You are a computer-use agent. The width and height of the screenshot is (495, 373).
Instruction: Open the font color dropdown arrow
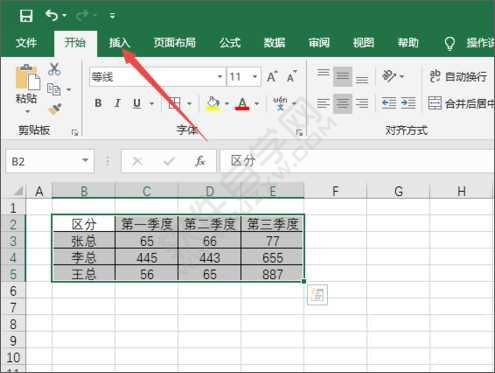point(257,104)
